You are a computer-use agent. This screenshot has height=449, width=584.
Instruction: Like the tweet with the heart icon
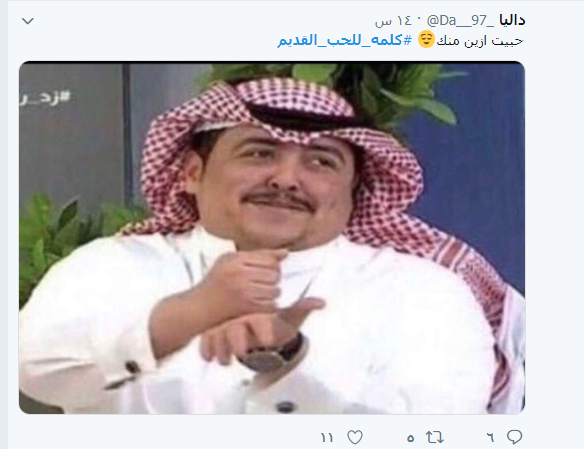point(355,437)
